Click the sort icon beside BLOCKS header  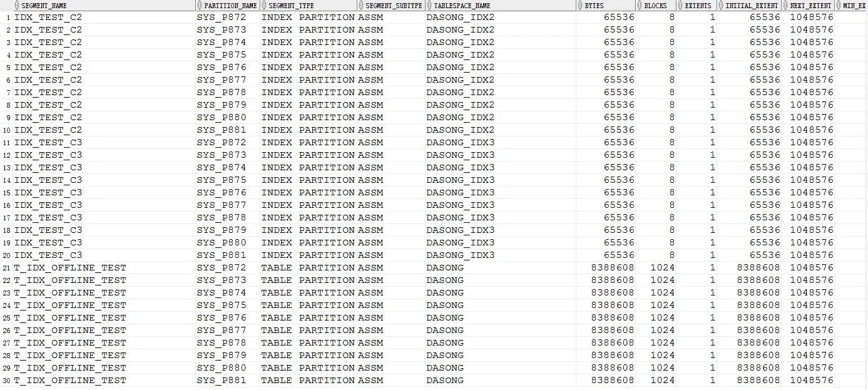point(640,6)
